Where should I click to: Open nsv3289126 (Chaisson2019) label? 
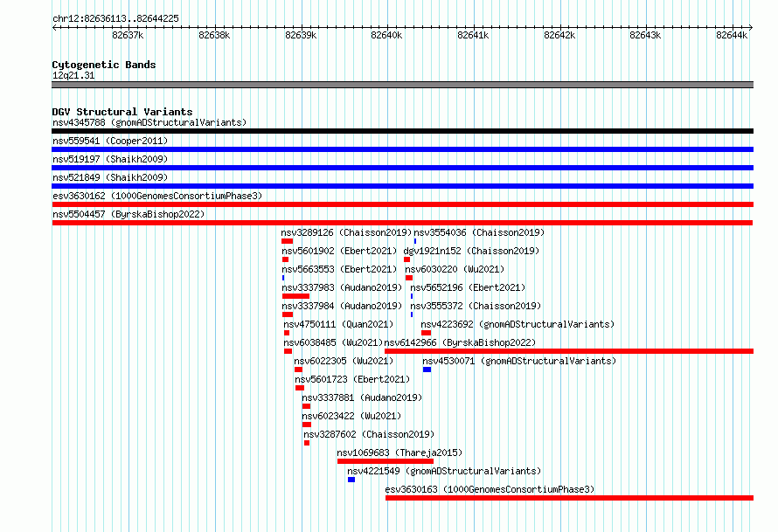coord(346,232)
